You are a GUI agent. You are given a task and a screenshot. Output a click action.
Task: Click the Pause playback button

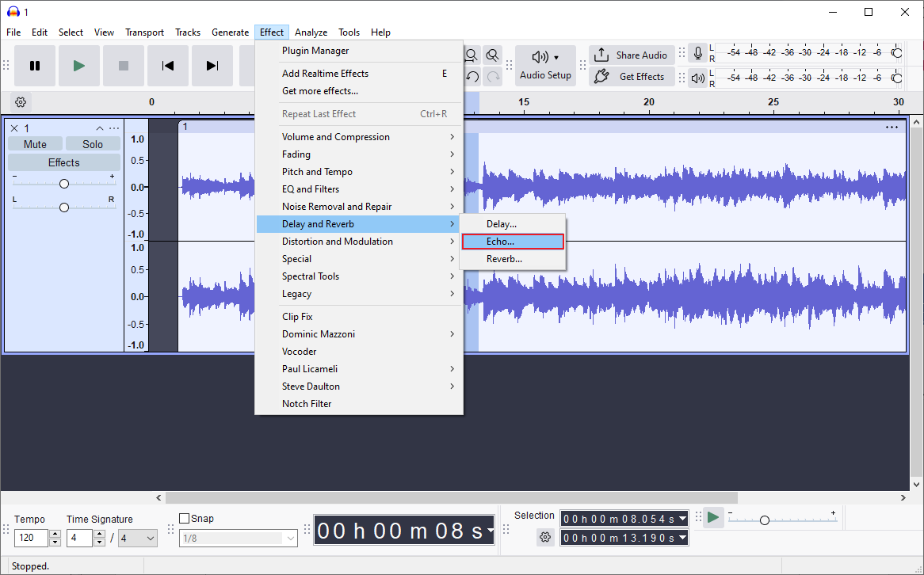35,66
